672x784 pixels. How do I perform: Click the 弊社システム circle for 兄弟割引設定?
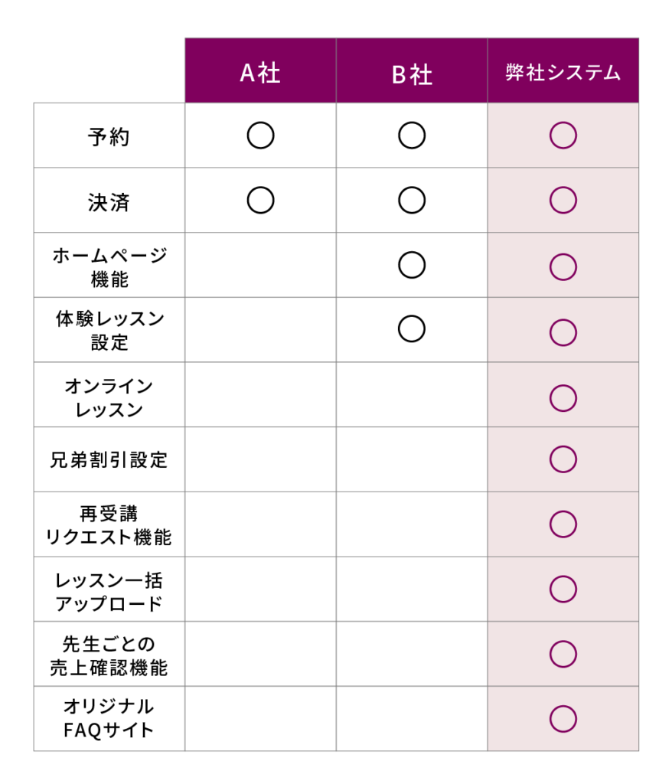click(x=563, y=459)
